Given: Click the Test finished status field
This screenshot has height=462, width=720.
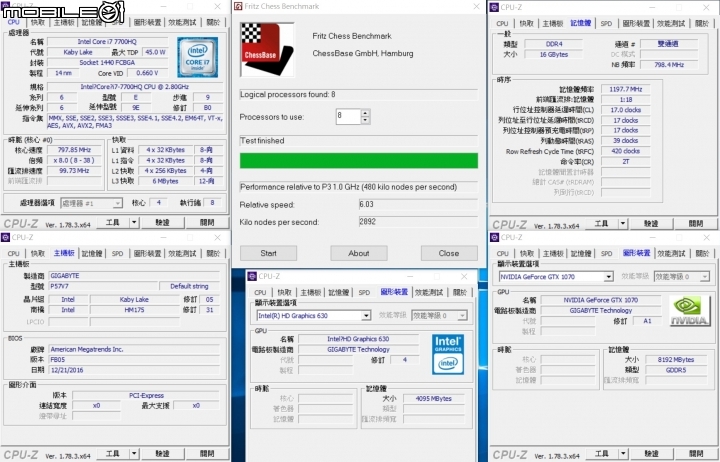Looking at the screenshot, I should click(359, 141).
